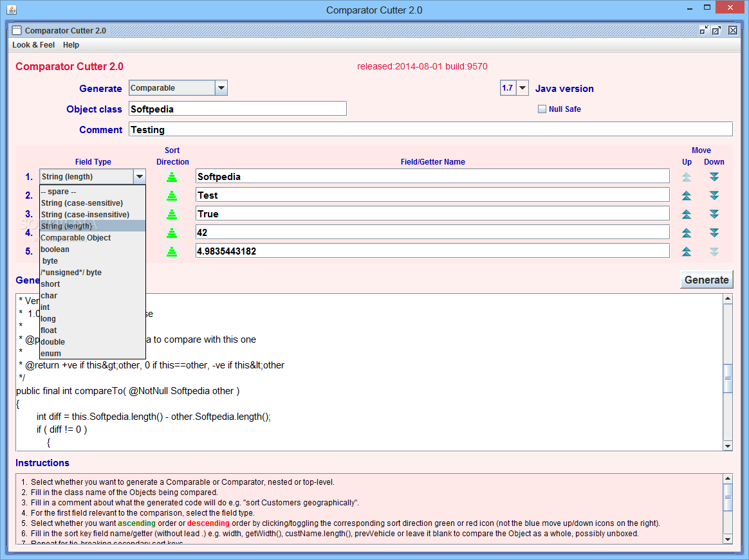Move the 42 field row down
The image size is (749, 560).
714,233
